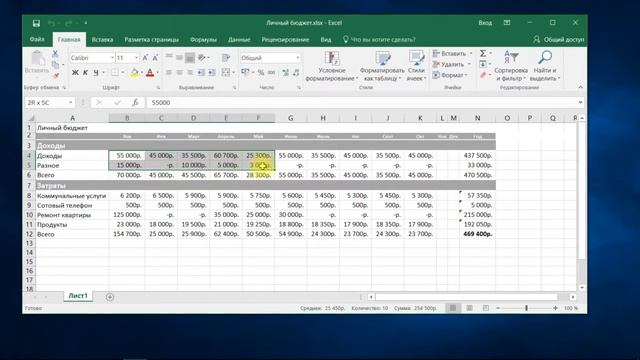Click the Copy icon in clipboard group

(x=55, y=64)
